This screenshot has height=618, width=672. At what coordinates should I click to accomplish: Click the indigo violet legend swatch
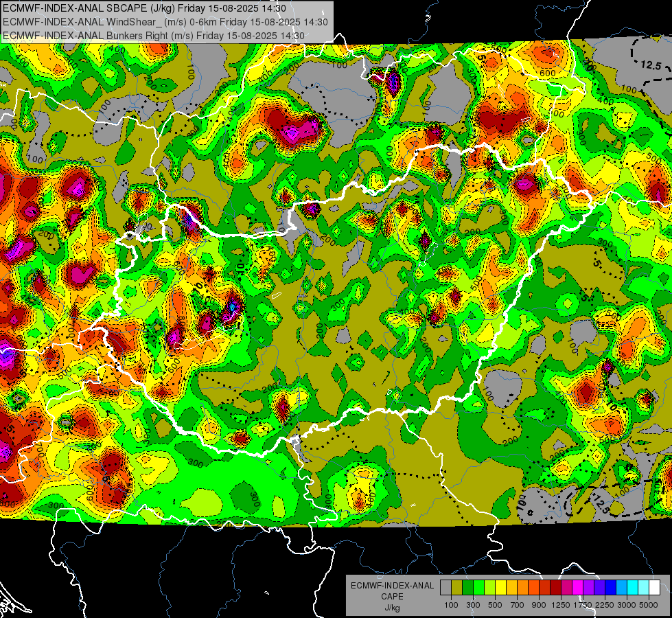pos(599,587)
